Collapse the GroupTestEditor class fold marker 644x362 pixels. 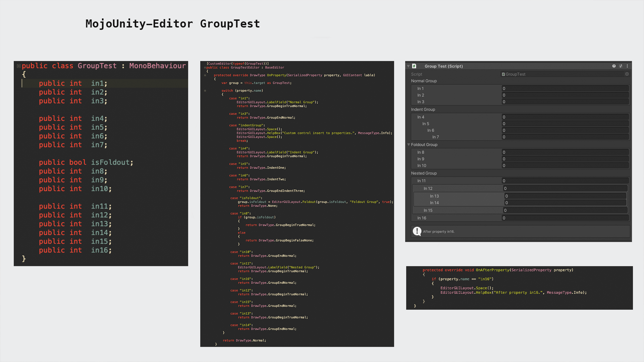tap(205, 68)
